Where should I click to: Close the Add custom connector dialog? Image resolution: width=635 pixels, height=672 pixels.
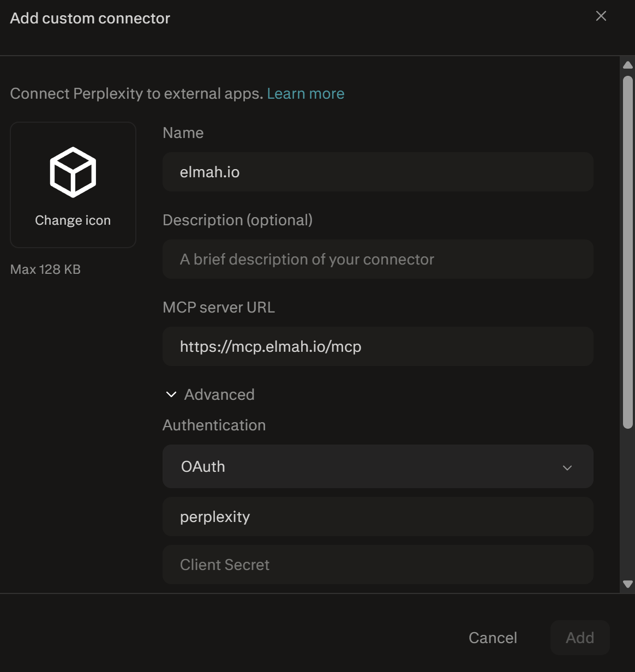(601, 16)
